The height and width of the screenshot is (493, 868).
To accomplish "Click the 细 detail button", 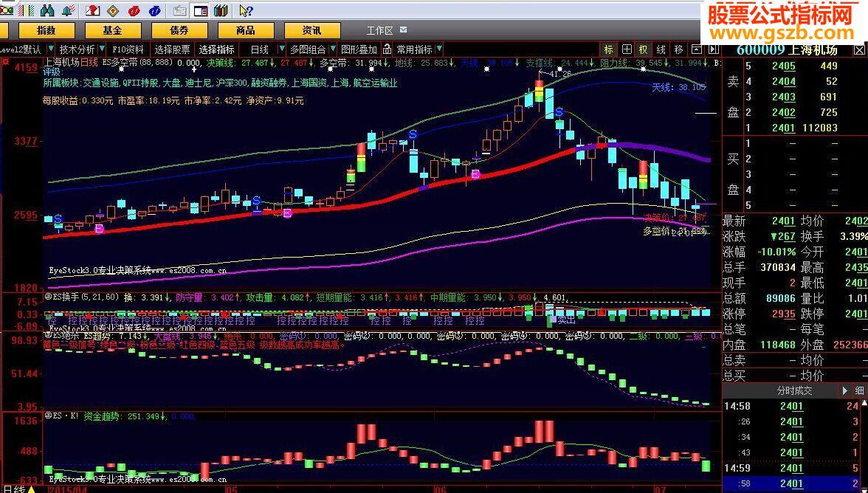I will click(x=860, y=390).
